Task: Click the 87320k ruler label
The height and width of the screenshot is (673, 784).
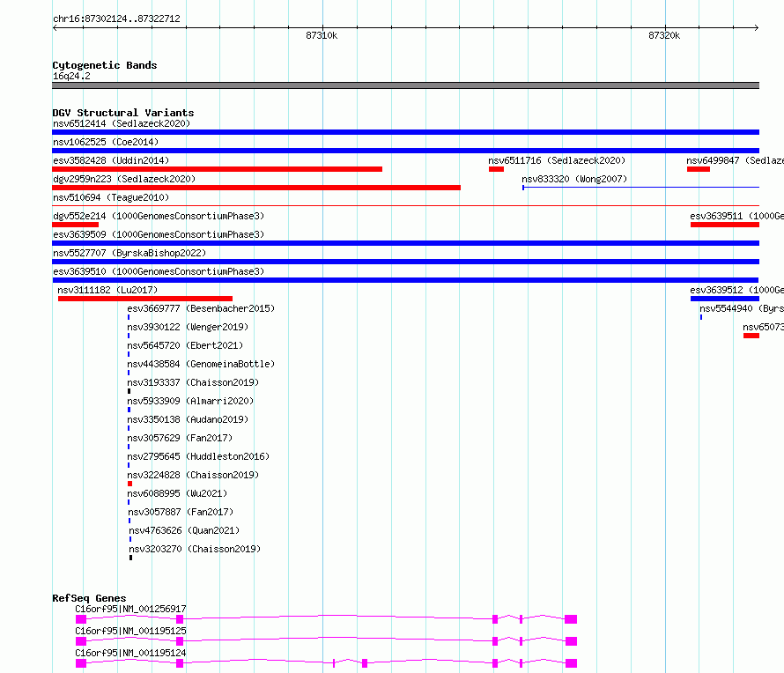Action: 664,35
